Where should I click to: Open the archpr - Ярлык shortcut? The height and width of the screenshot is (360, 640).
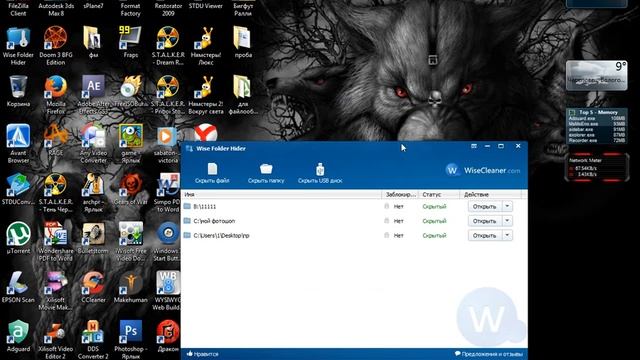pyautogui.click(x=93, y=193)
